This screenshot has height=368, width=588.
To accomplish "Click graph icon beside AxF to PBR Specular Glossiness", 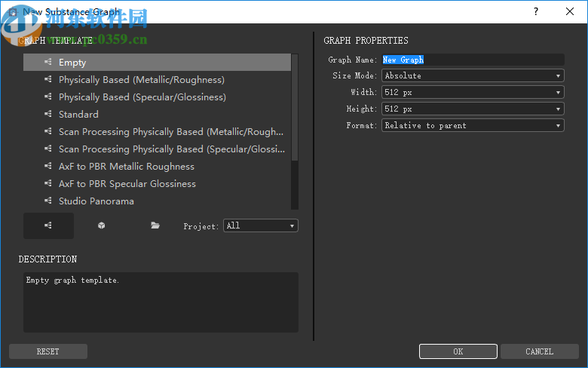I will coord(48,183).
